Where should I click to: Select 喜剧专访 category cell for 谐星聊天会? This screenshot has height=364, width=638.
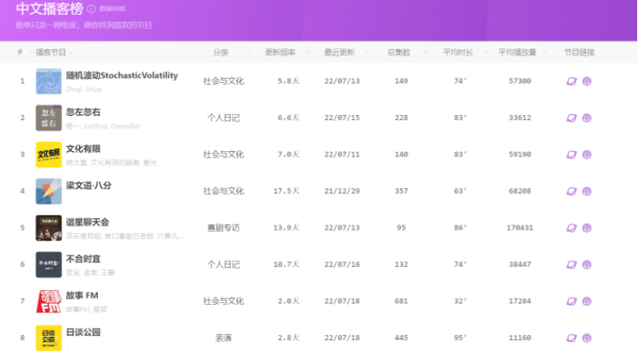point(224,228)
